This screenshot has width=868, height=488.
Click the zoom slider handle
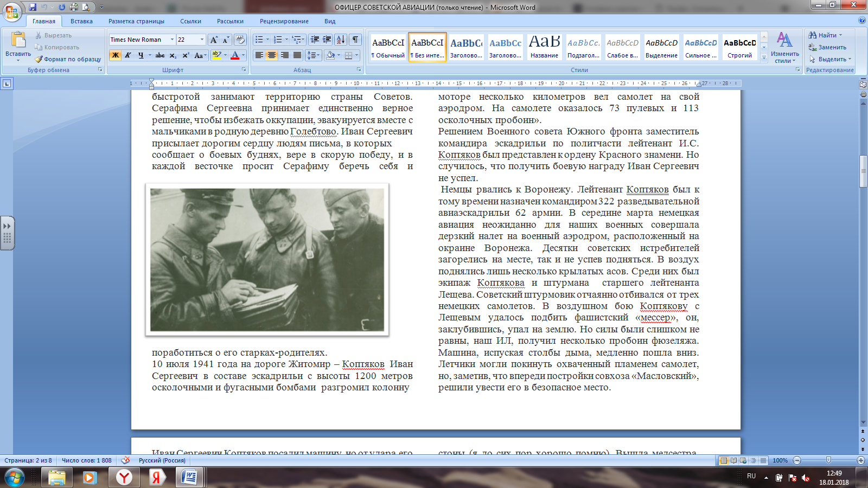(x=828, y=460)
